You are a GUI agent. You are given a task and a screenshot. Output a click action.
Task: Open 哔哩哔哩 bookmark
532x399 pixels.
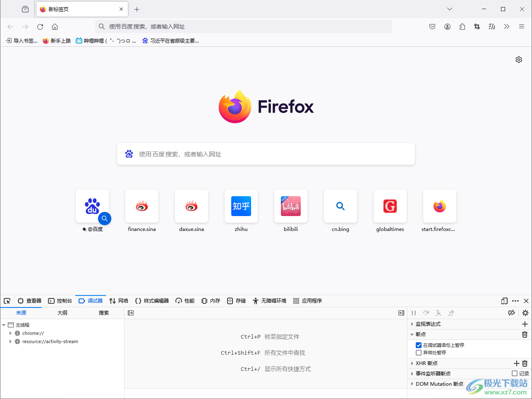pyautogui.click(x=106, y=41)
